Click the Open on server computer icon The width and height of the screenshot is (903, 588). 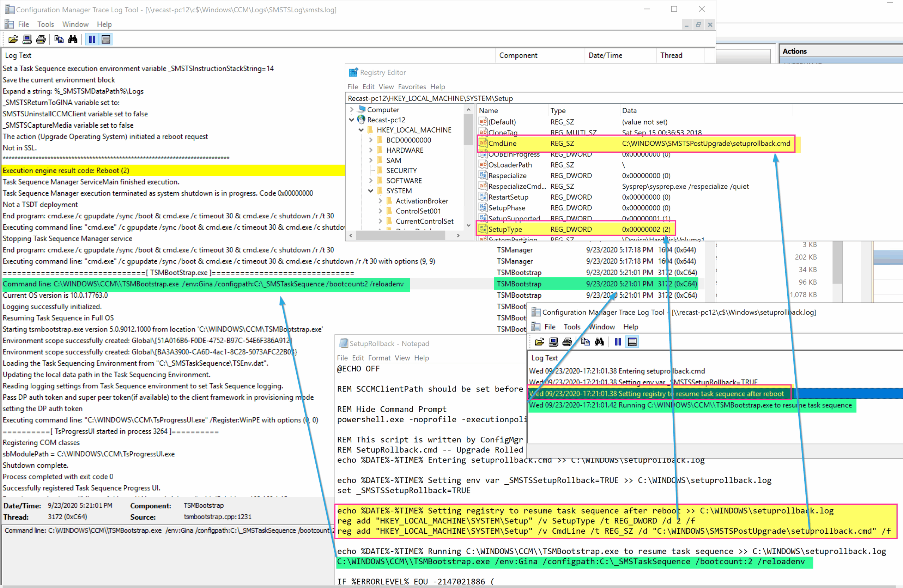pyautogui.click(x=27, y=39)
